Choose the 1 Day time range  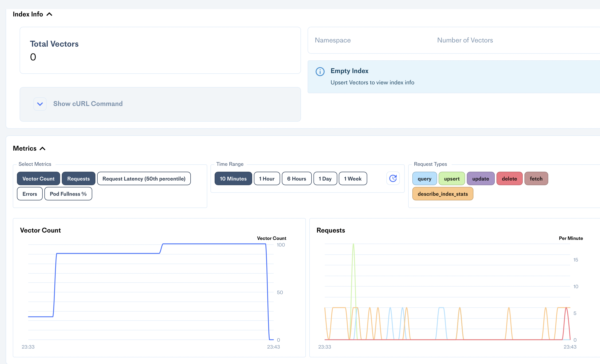click(x=325, y=179)
